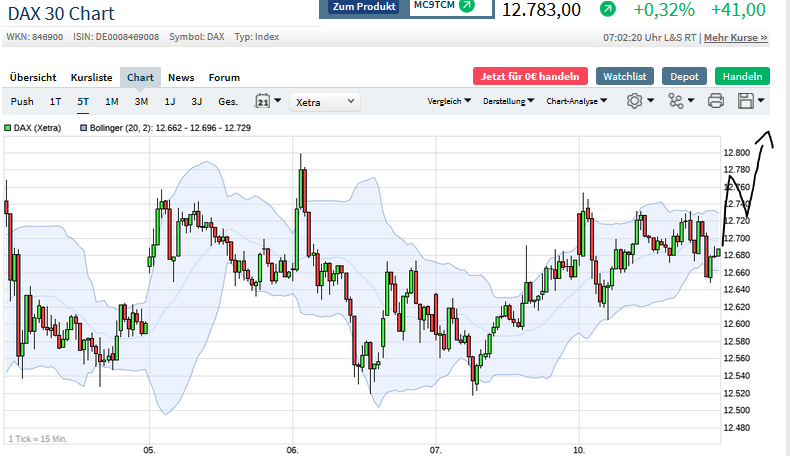This screenshot has width=790, height=456.
Task: Open the Darstellung dropdown menu
Action: 508,101
